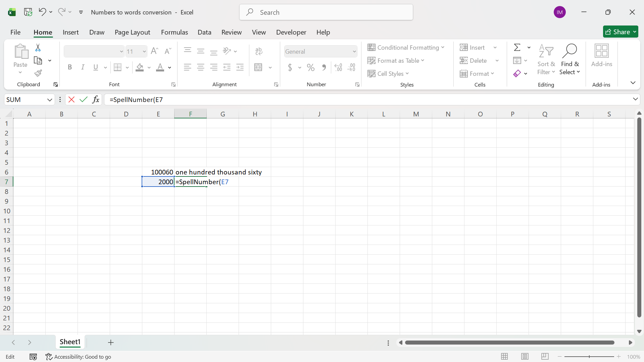The width and height of the screenshot is (644, 362).
Task: Switch to the Page Layout tab
Action: tap(133, 32)
